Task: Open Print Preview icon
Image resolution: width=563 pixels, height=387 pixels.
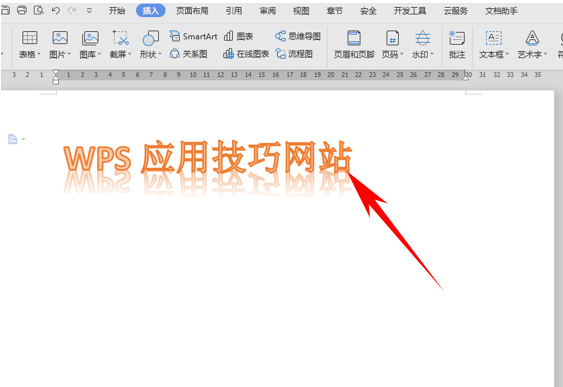Action: click(38, 10)
